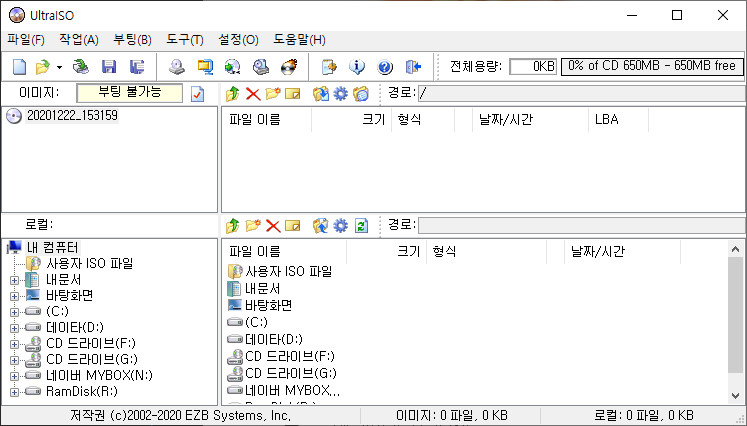Click red X delete in local toolbar
This screenshot has width=747, height=426.
273,226
